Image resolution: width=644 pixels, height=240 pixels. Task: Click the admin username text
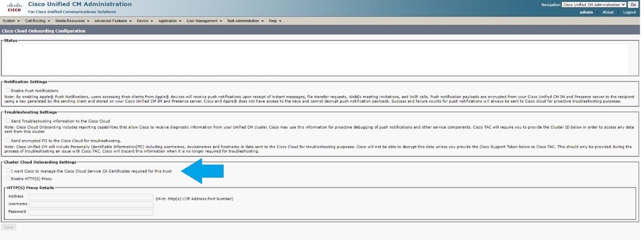(586, 12)
